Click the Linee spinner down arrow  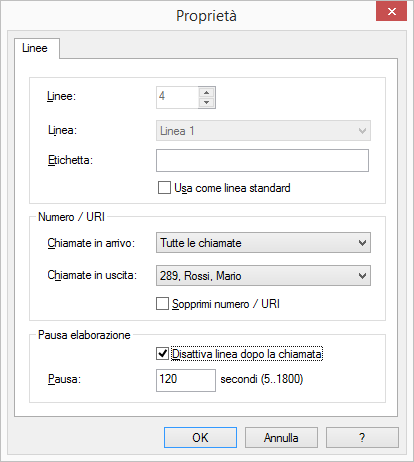(x=207, y=103)
